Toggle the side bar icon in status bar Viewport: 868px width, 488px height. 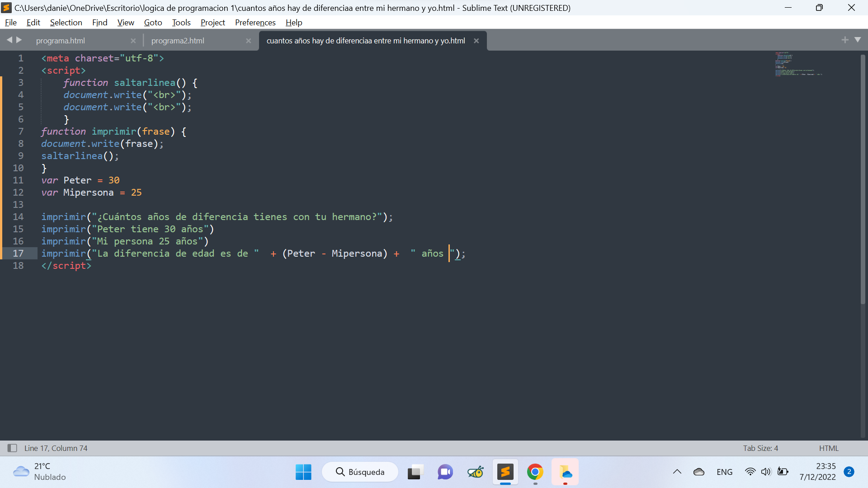tap(12, 448)
